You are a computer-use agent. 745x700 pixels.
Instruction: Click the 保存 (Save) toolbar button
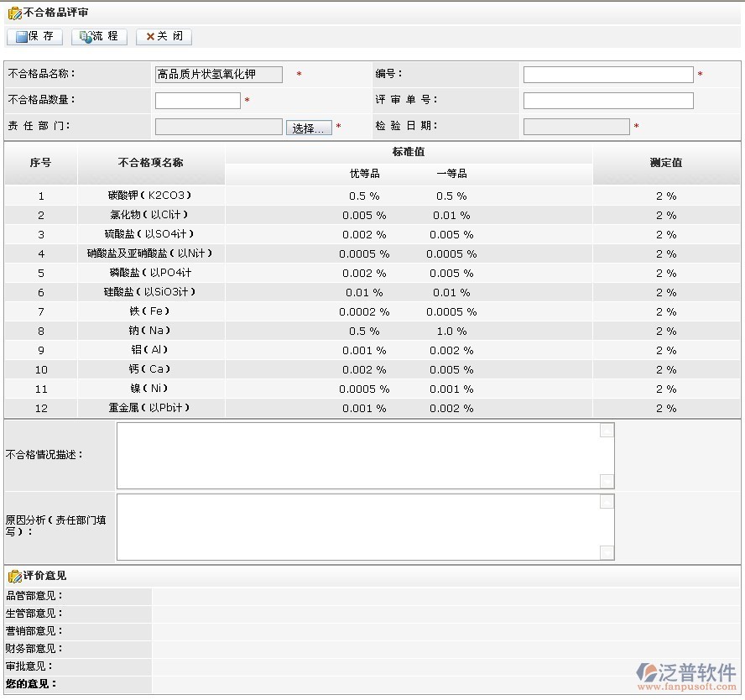[34, 37]
